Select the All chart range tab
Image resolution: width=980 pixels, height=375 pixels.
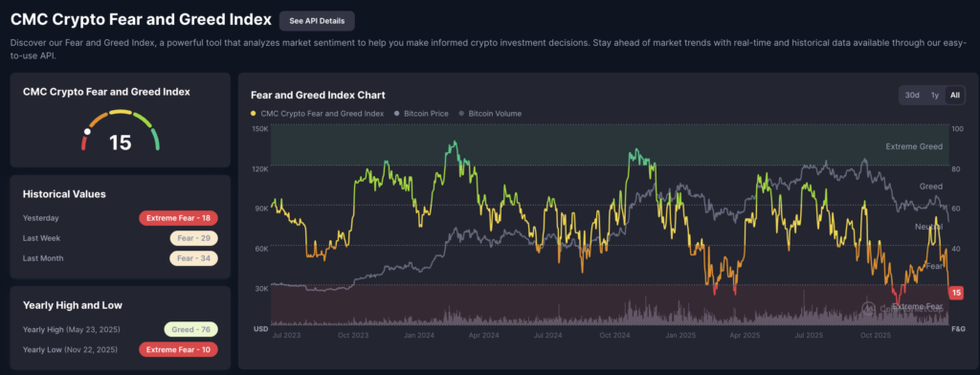pyautogui.click(x=954, y=95)
